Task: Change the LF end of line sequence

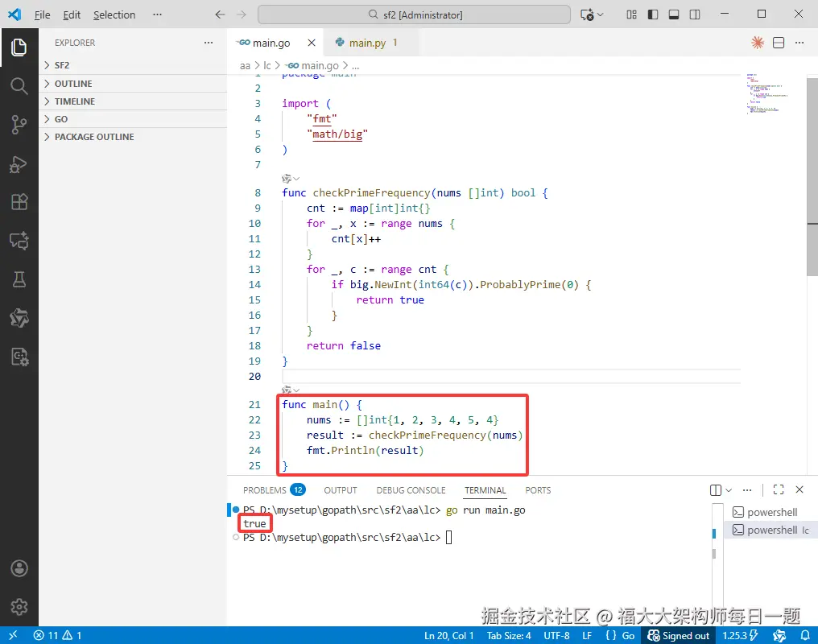Action: coord(587,635)
